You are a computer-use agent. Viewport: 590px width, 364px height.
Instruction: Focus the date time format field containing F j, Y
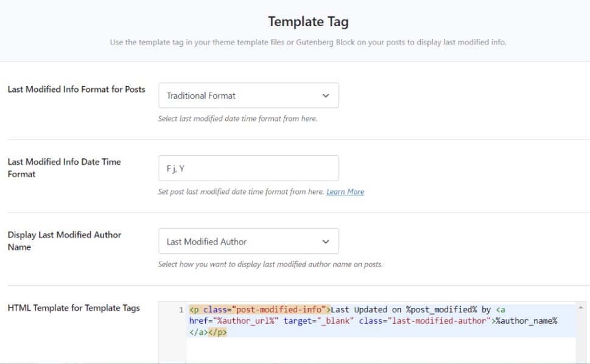pos(248,169)
